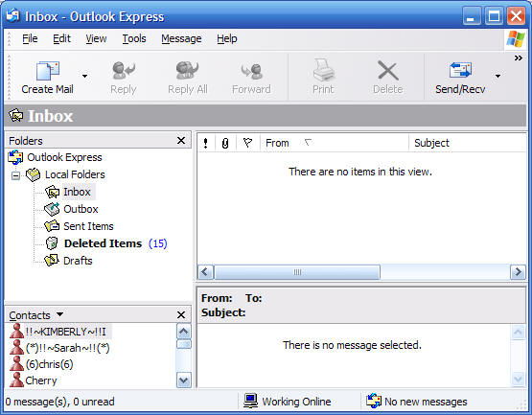Screen dimensions: 532x415
Task: Maximize the Outlook Express window
Action: click(x=494, y=15)
